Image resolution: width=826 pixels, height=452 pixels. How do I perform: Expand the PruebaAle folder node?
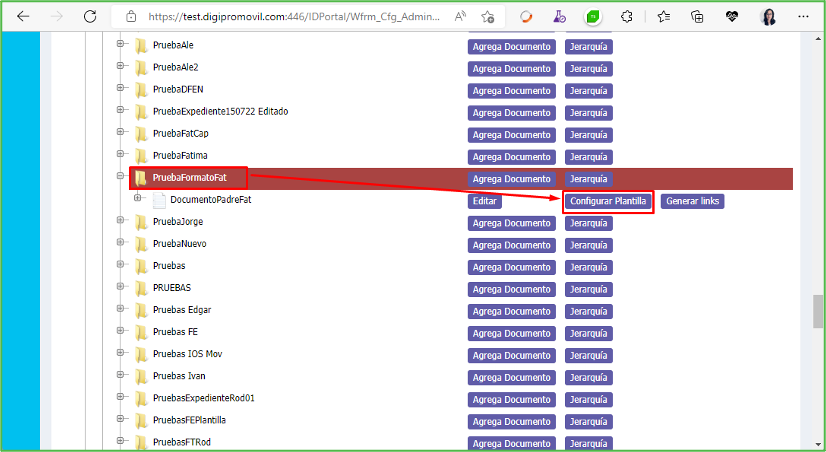(x=122, y=46)
